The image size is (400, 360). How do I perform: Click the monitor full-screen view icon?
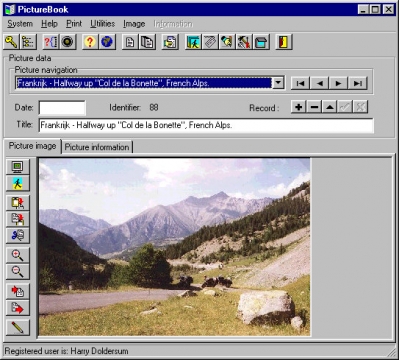coord(18,167)
